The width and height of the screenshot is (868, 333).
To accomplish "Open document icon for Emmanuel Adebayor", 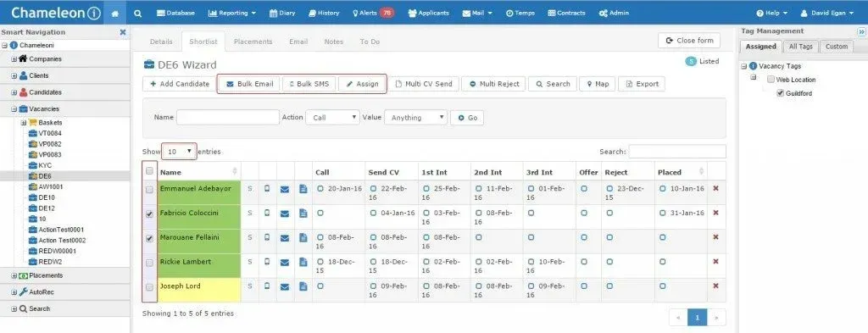I will click(x=303, y=189).
